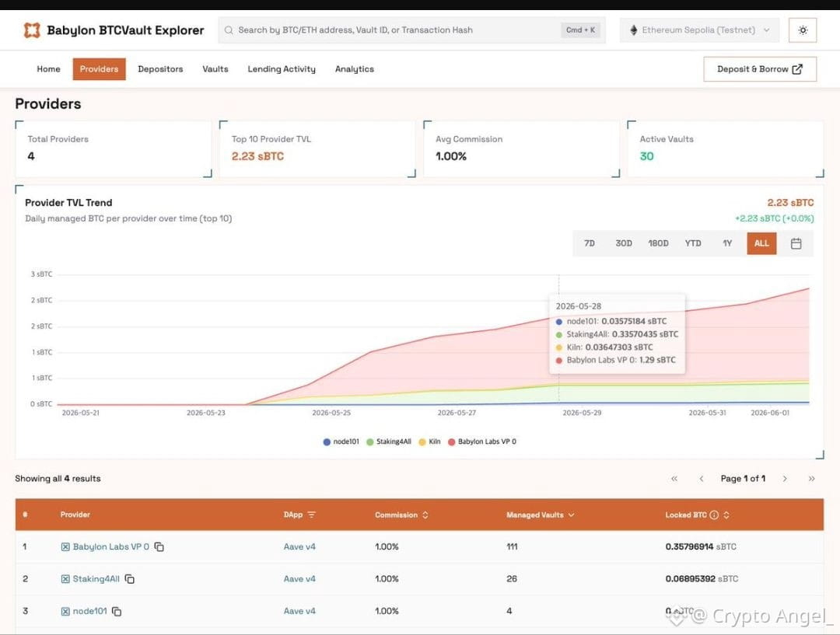Open the Ethereum Sepolia network dropdown

[700, 30]
